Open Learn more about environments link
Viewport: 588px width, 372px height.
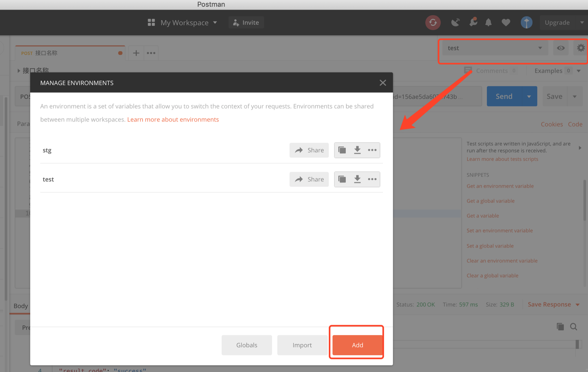click(x=173, y=119)
